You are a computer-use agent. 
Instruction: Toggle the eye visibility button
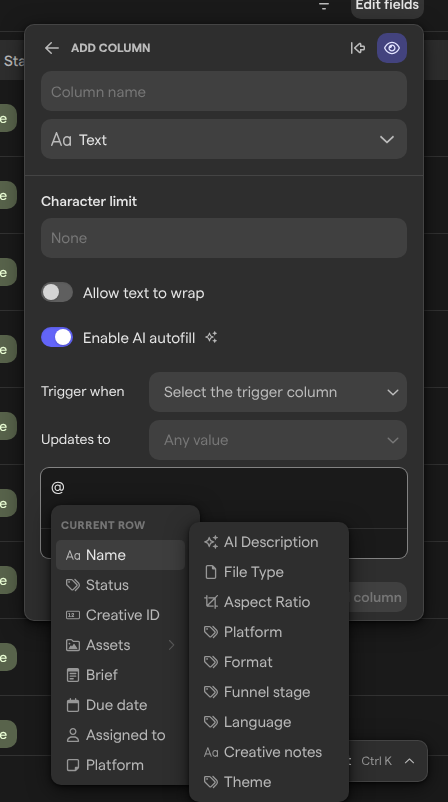coord(392,48)
